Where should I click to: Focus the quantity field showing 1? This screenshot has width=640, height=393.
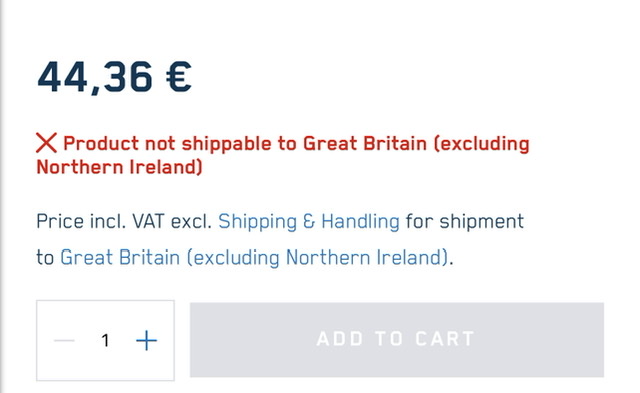click(105, 340)
